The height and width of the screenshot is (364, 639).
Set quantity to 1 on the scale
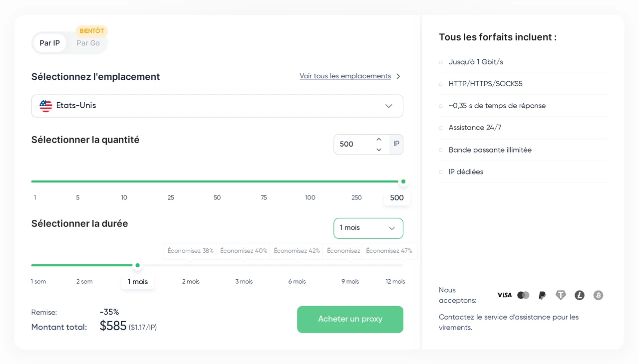click(x=35, y=198)
